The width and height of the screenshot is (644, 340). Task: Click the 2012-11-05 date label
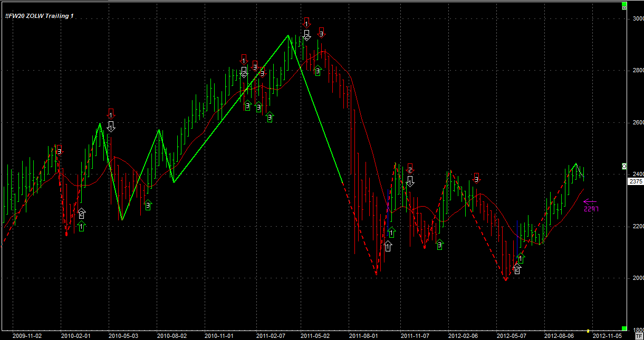tap(606, 335)
